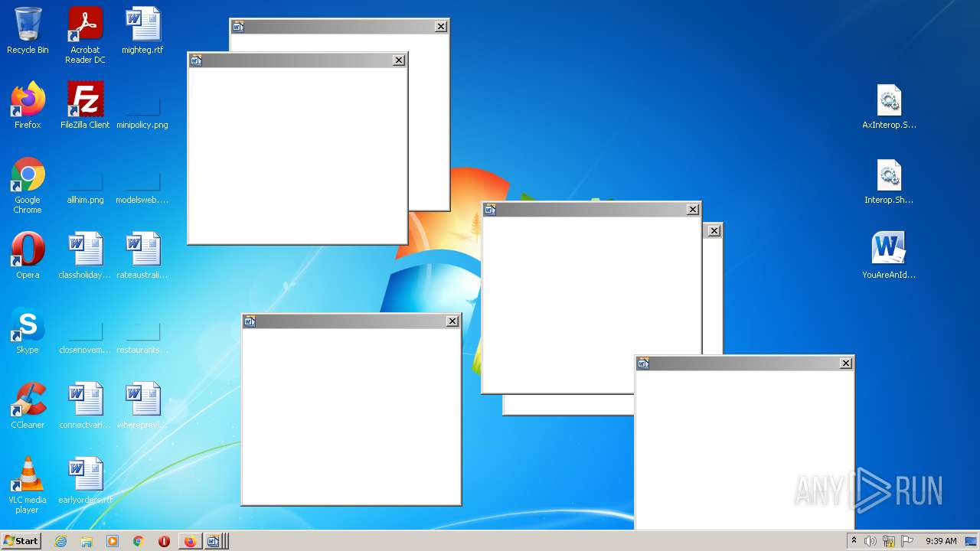
Task: Select the connectvari Word document
Action: 85,406
